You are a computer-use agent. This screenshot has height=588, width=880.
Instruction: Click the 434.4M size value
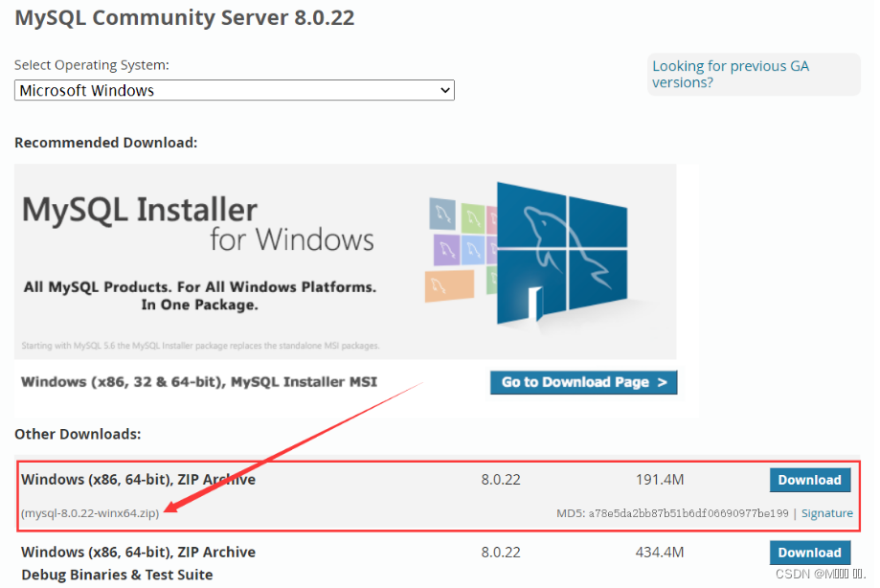pos(660,553)
